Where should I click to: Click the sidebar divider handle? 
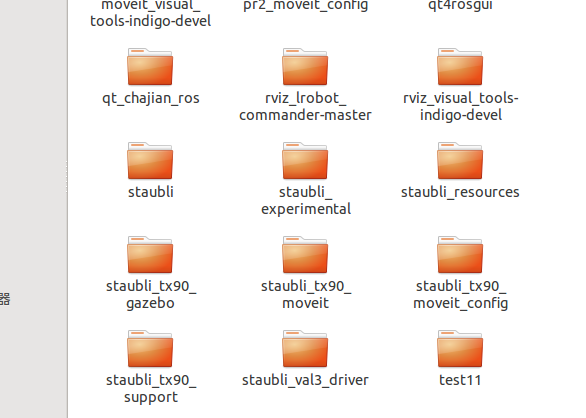pyautogui.click(x=67, y=177)
